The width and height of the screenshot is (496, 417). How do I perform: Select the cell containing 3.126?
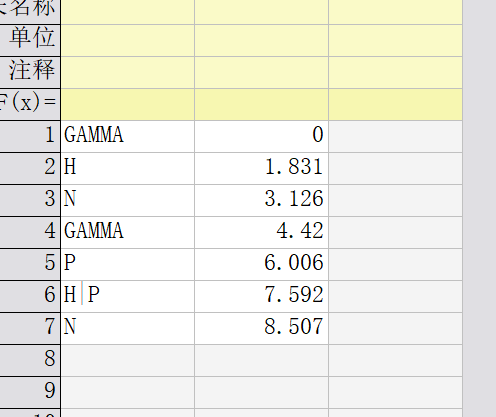[262, 200]
